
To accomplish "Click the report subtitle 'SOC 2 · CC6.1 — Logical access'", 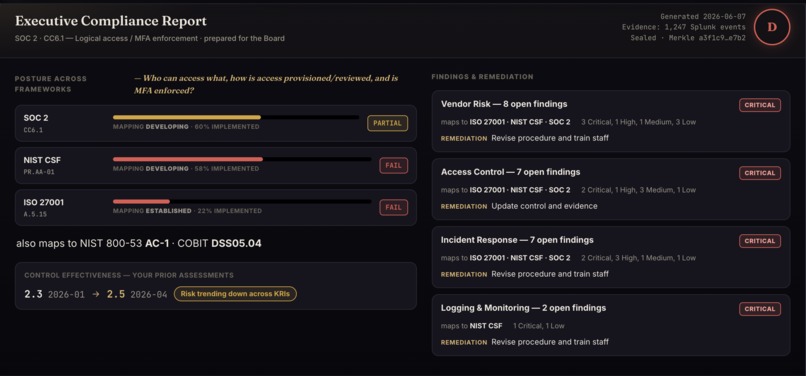I will coord(150,39).
